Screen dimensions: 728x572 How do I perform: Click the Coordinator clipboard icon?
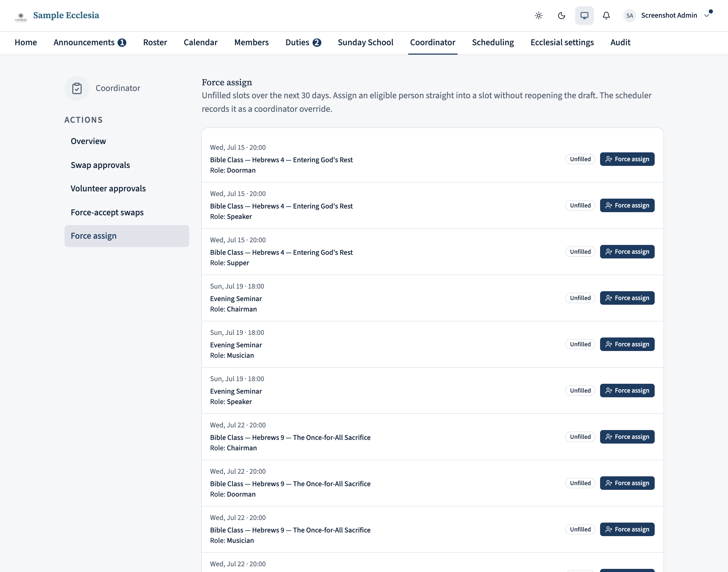pos(77,88)
